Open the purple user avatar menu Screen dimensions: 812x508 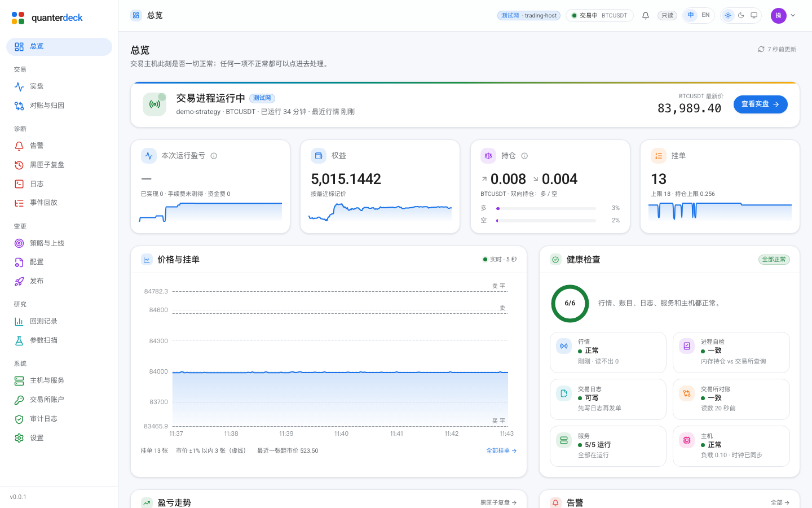tap(778, 15)
